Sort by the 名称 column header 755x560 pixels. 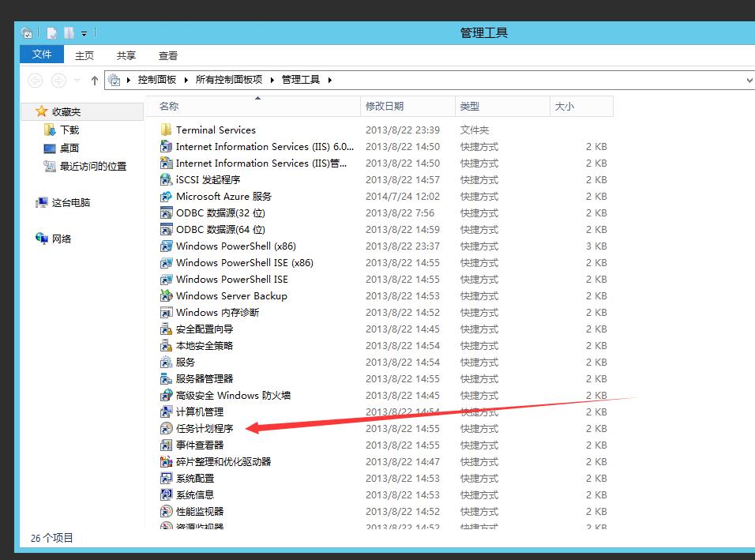pyautogui.click(x=253, y=106)
